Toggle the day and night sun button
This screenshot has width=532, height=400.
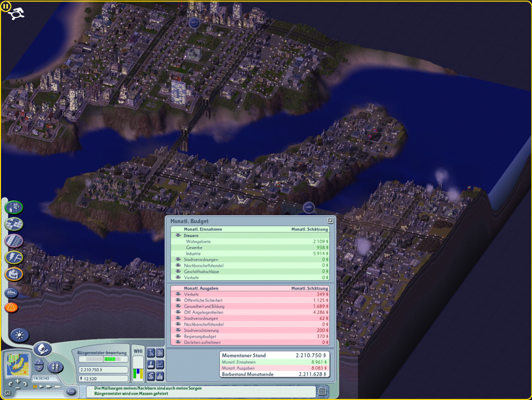tap(19, 335)
